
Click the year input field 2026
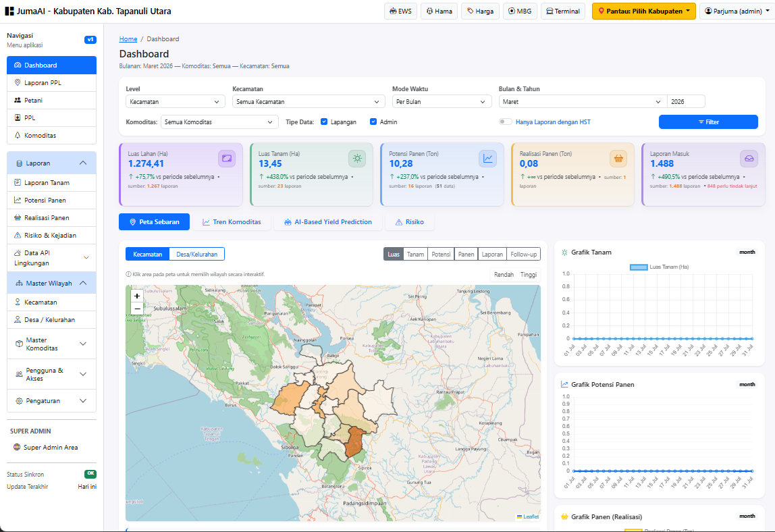click(685, 102)
